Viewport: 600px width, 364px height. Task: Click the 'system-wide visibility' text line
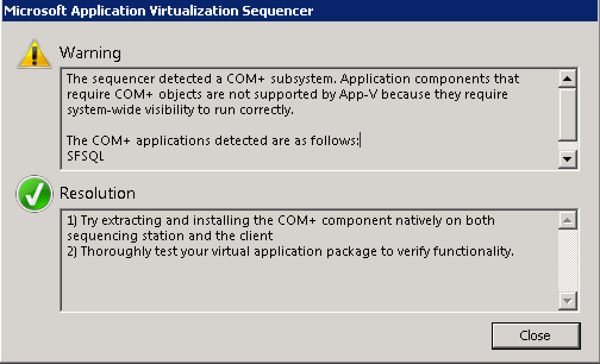[180, 110]
